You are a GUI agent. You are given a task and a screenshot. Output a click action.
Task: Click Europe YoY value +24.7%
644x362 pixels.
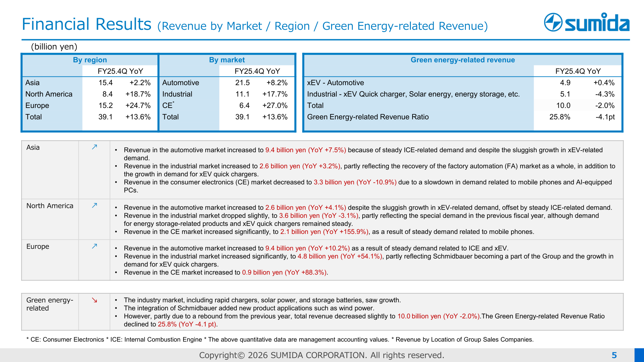pos(138,106)
